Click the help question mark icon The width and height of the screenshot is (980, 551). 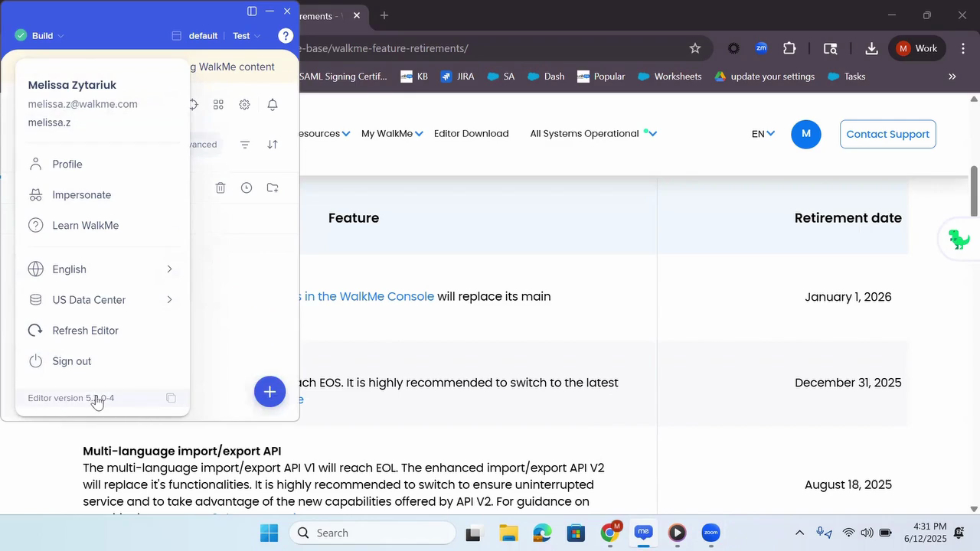(286, 36)
